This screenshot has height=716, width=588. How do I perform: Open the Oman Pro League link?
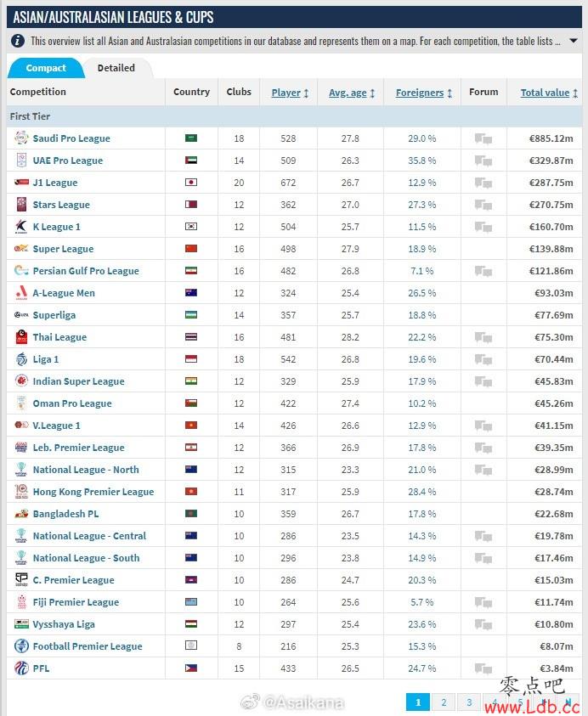[x=72, y=403]
